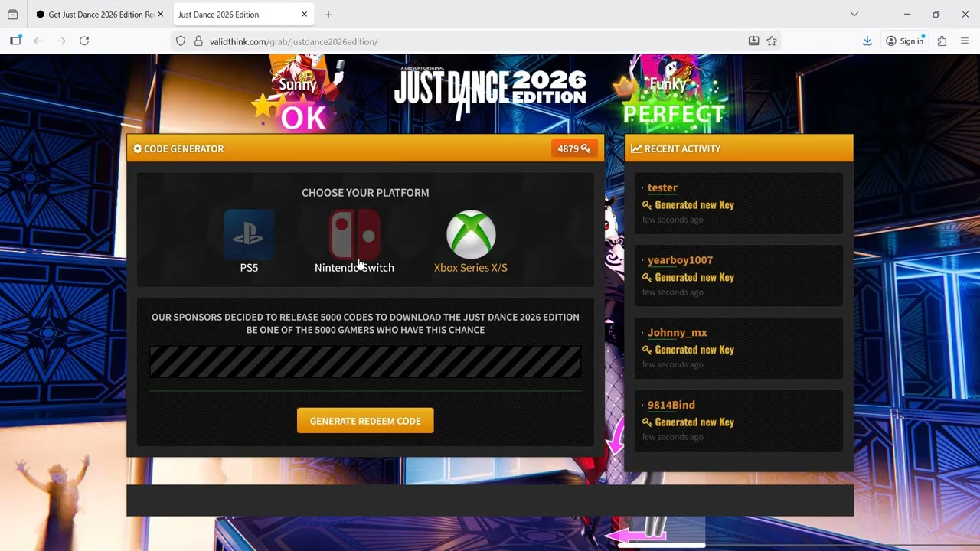Select the PS5 platform icon

[x=249, y=235]
